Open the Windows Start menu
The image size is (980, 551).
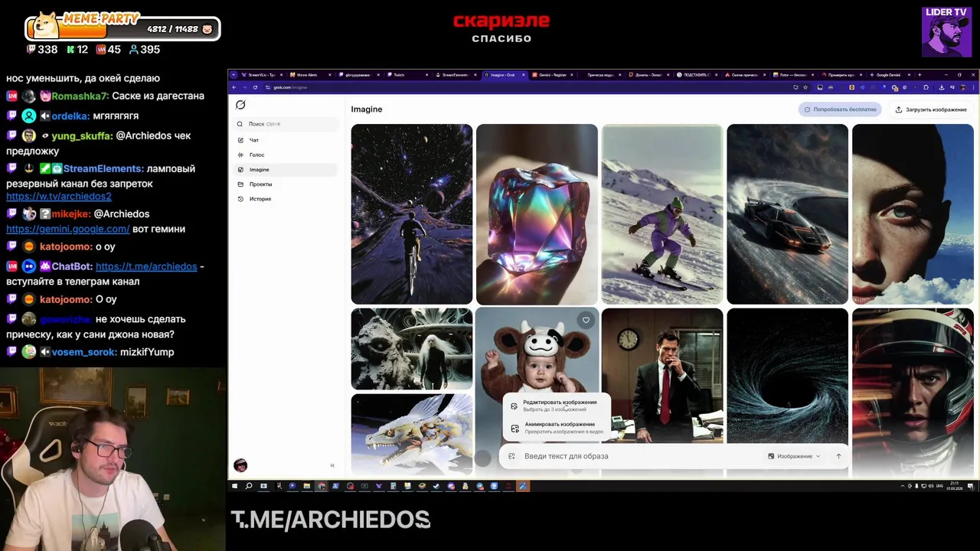[235, 486]
